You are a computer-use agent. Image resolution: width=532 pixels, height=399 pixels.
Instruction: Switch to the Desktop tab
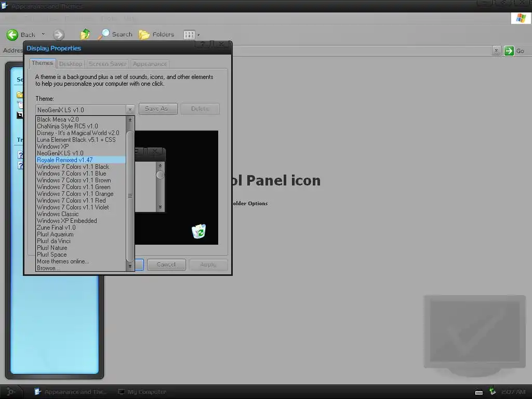point(71,64)
